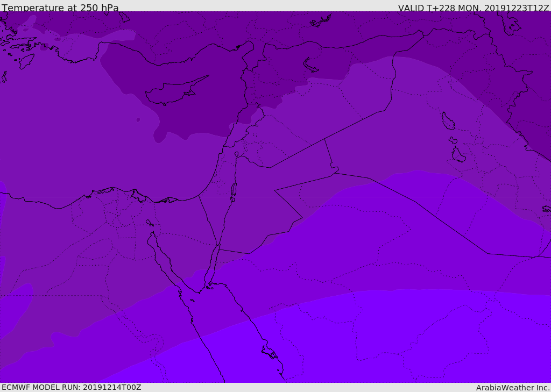Click the 'ECMWF MODEL RUN: 20191214T00Z' text
Viewport: 551px width, 392px height.
pos(72,387)
